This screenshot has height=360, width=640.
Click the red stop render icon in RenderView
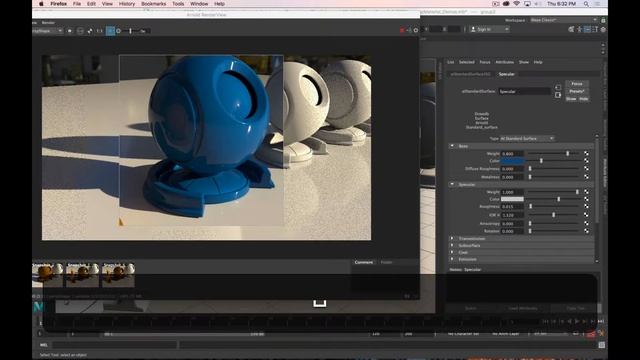(402, 30)
